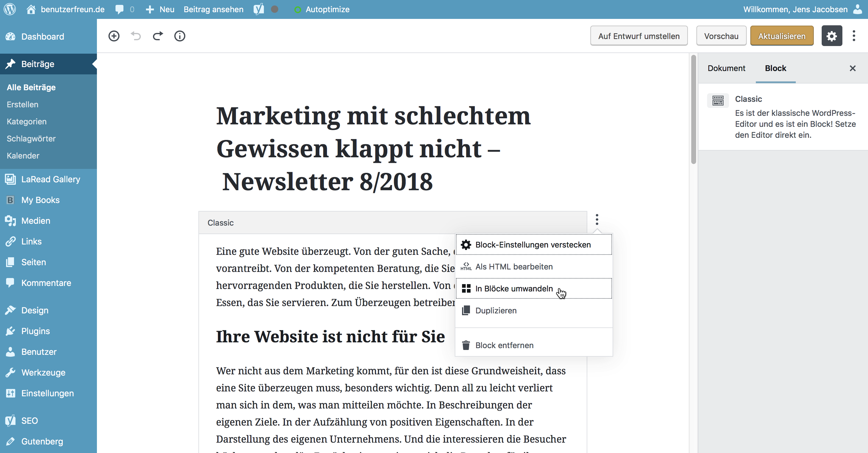The height and width of the screenshot is (453, 868).
Task: Open Kategorien submenu item
Action: point(26,121)
